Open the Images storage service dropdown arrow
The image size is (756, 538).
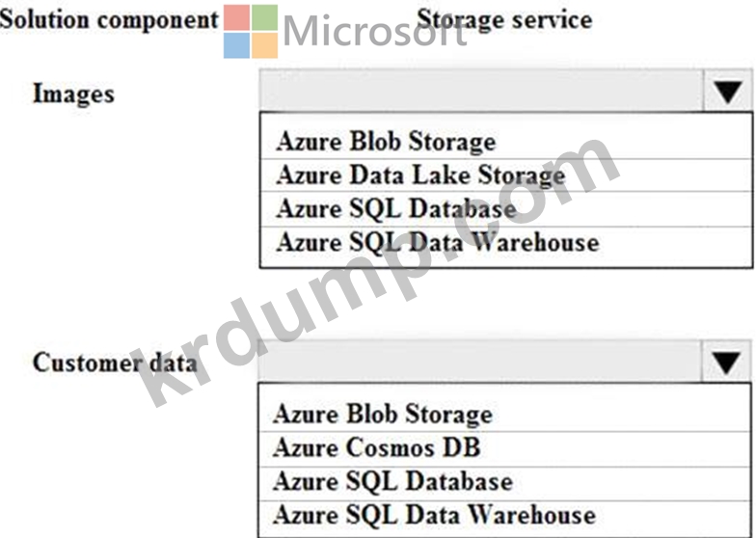[x=727, y=91]
